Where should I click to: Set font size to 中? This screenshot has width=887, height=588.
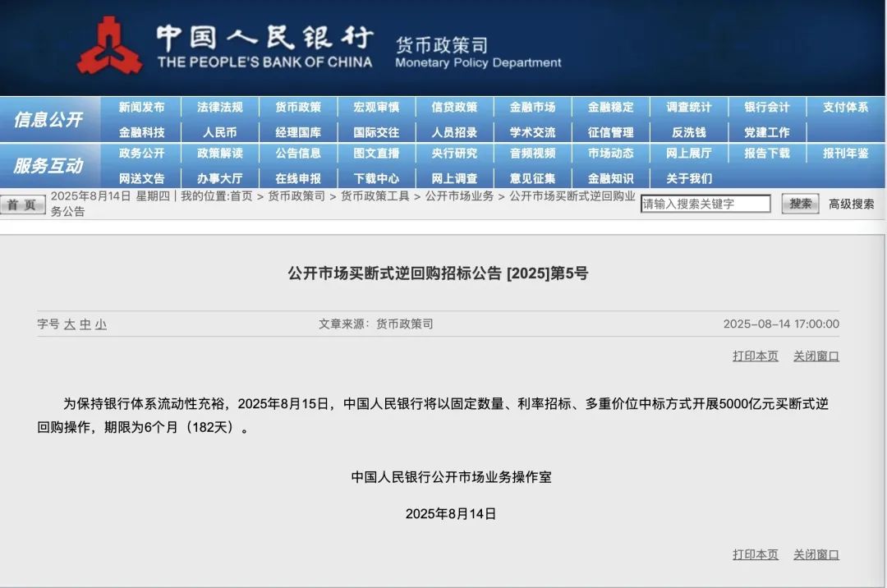pos(85,324)
